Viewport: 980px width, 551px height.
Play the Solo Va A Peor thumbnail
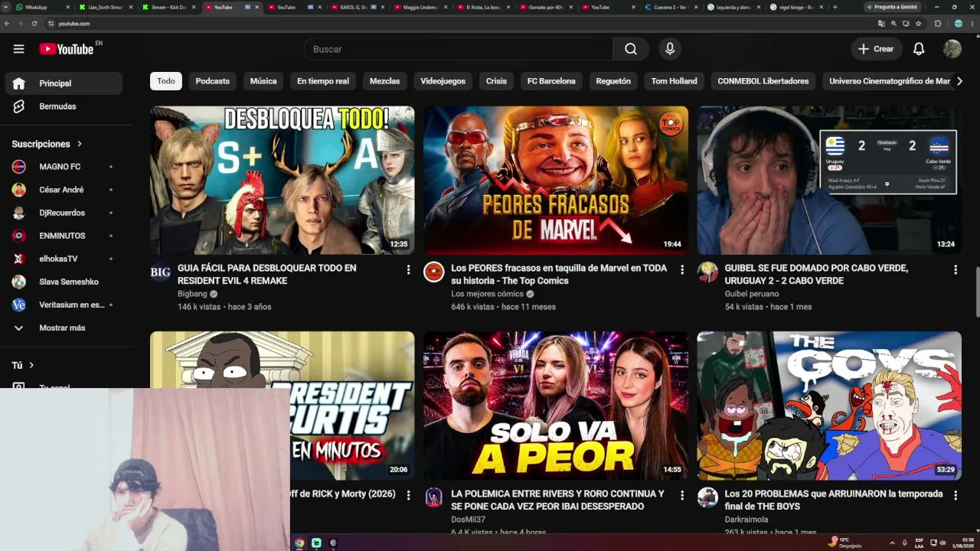[556, 406]
